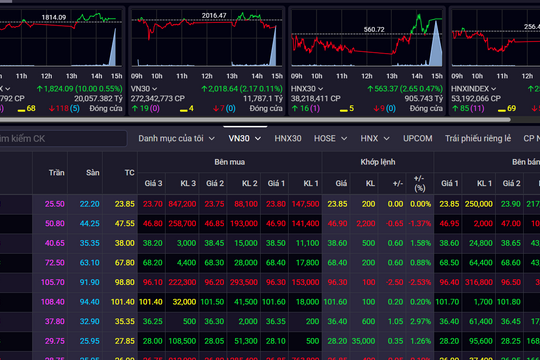
Task: Select the percent change cell 1.58%
Action: coord(420,243)
